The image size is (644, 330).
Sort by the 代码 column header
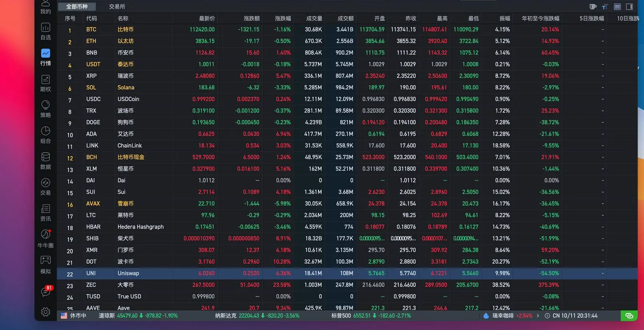click(x=91, y=18)
